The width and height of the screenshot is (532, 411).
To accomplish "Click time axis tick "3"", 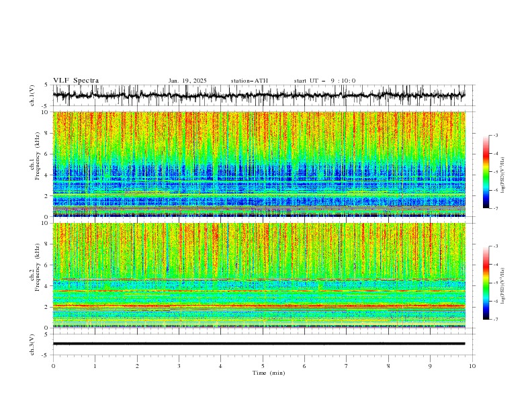I will [x=179, y=366].
